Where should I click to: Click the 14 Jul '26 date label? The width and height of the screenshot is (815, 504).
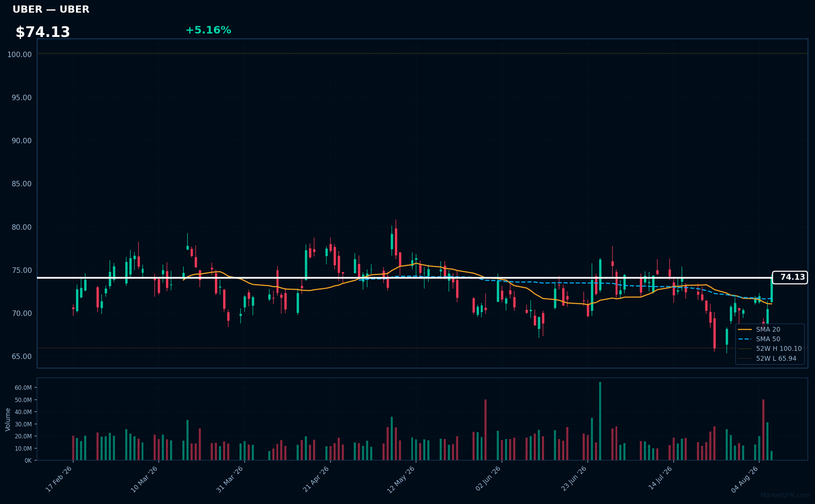660,478
